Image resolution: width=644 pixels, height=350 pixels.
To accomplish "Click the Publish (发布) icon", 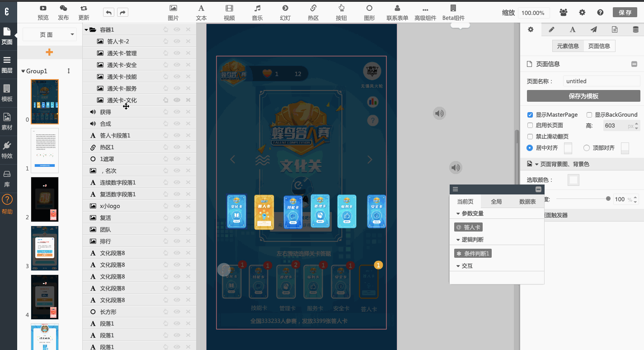I will 63,8.
